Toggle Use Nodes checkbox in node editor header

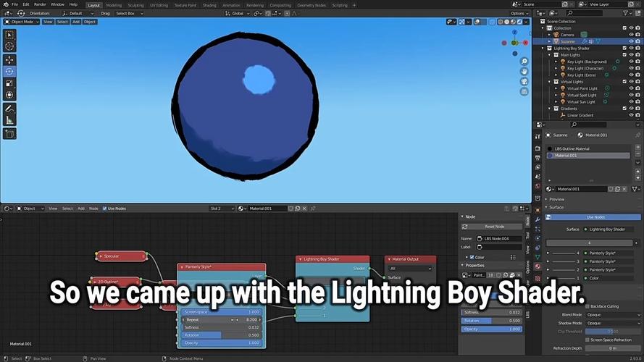tap(105, 209)
